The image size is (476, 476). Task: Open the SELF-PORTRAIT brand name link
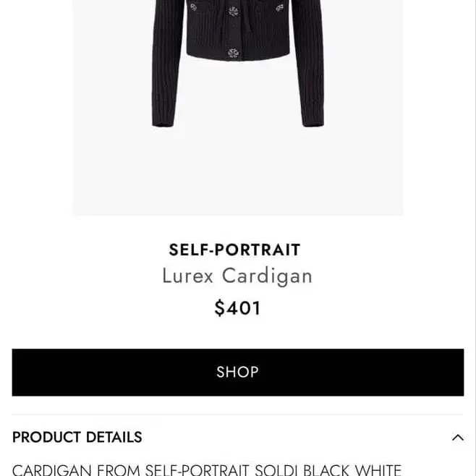234,250
